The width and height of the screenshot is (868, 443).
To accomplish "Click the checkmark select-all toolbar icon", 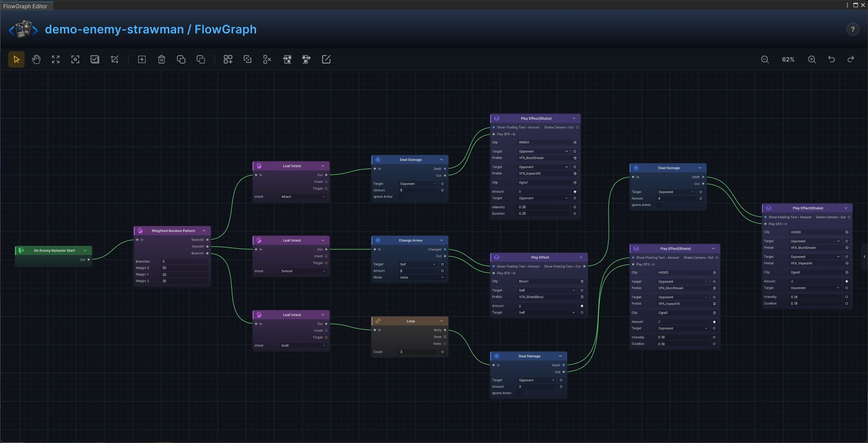I will (x=95, y=59).
